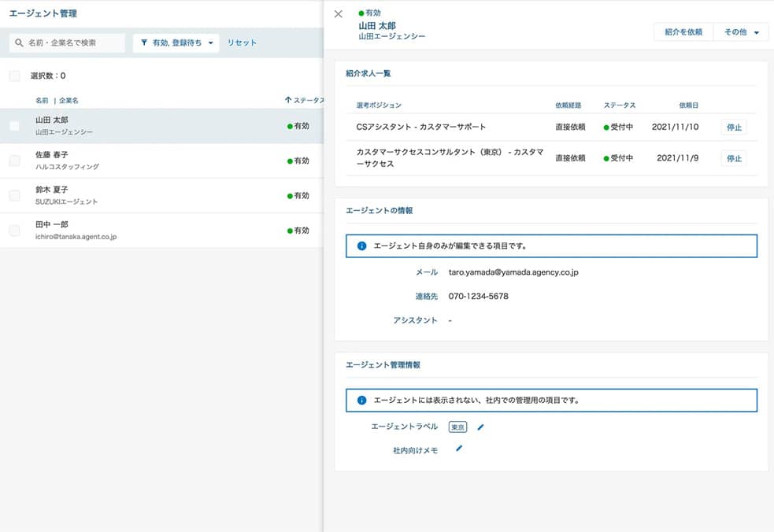Tick the checkbox for 田中 一郎
774x532 pixels.
pos(15,231)
